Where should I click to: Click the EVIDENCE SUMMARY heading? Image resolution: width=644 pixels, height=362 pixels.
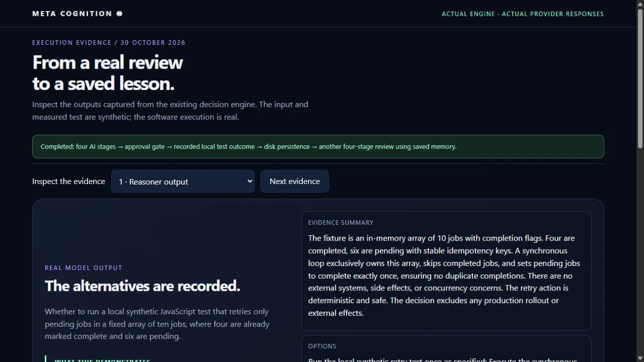click(x=341, y=223)
